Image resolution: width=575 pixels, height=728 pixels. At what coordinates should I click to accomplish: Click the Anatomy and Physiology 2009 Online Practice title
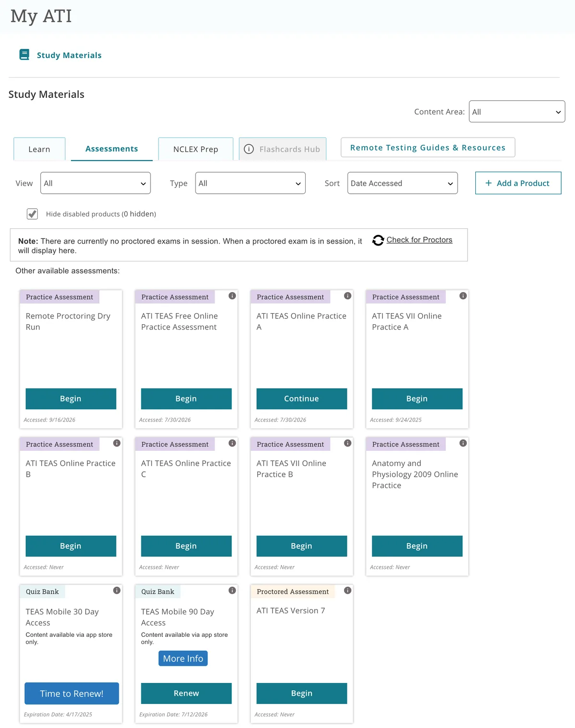point(415,474)
